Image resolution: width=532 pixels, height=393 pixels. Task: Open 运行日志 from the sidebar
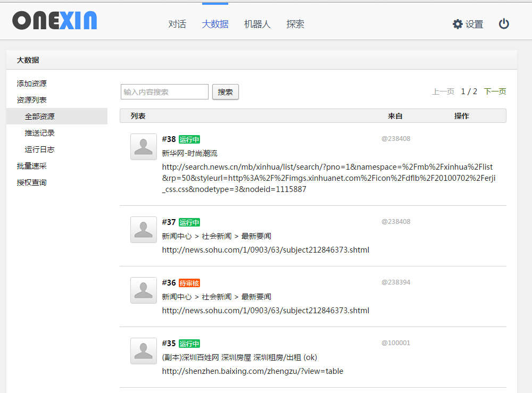click(x=40, y=149)
